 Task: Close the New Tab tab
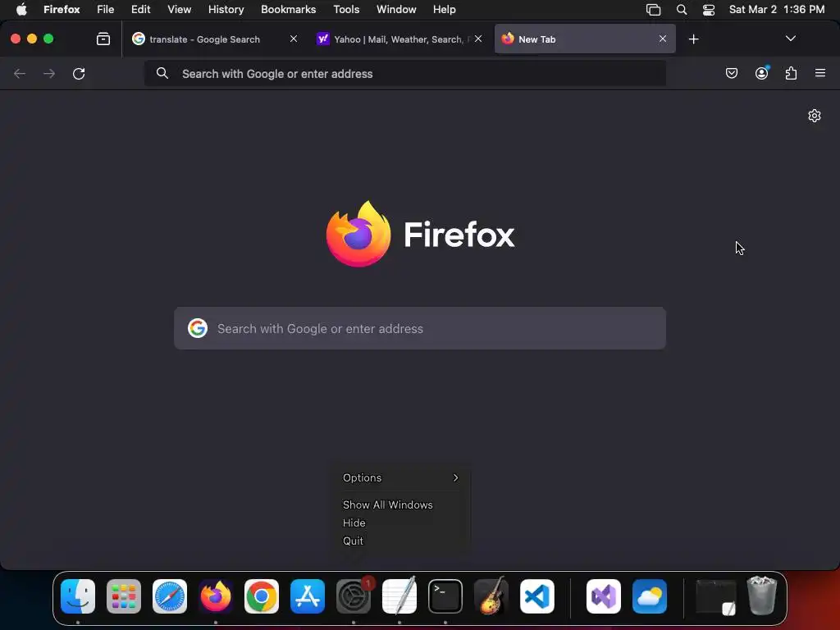tap(663, 39)
